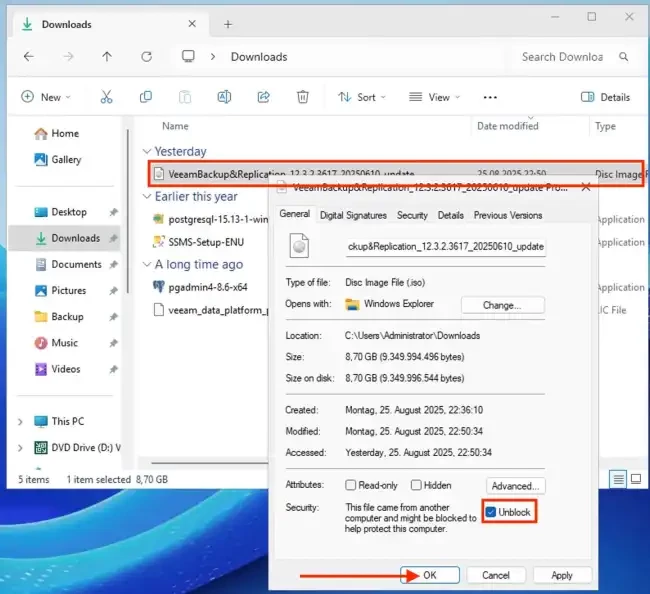Click the Apply button

click(x=562, y=575)
